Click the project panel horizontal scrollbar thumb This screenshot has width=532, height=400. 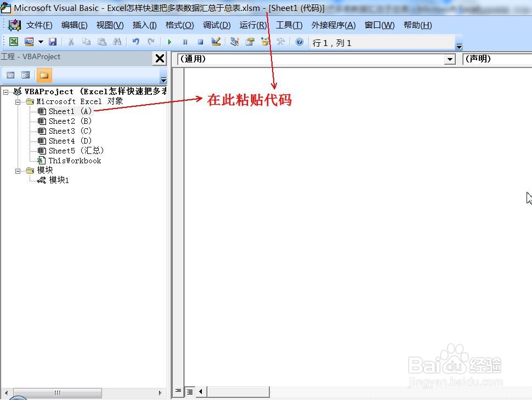coord(58,393)
